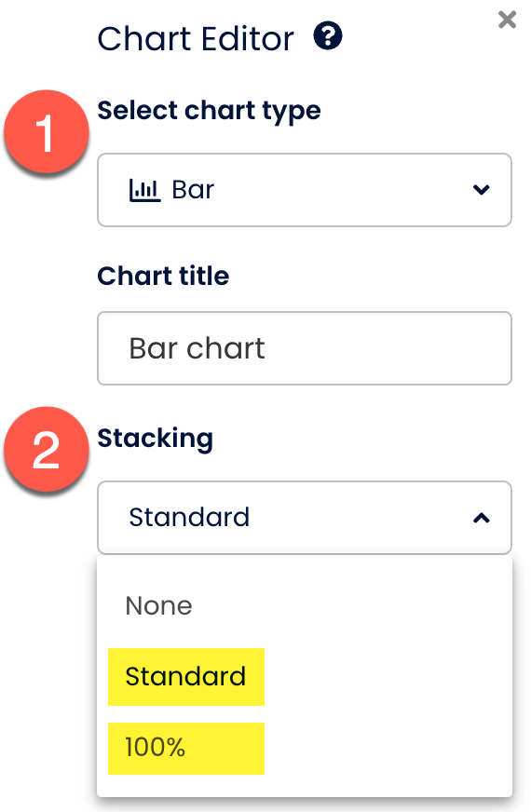Click the Chart Editor heading
Image resolution: width=531 pixels, height=812 pixels.
pyautogui.click(x=196, y=39)
